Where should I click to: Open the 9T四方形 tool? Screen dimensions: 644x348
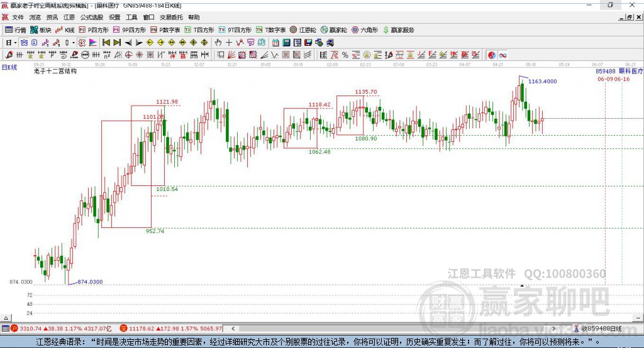tap(235, 30)
